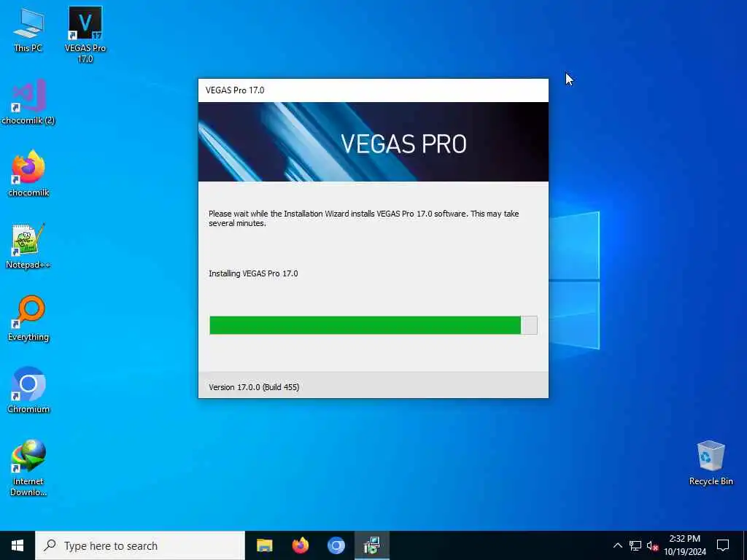This screenshot has height=560, width=747.
Task: Select the Everything search desktop shortcut
Action: point(28,319)
